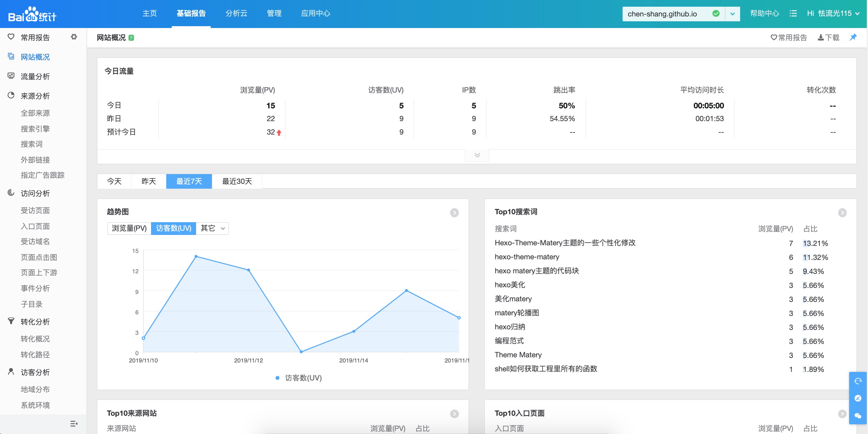Expand today's traffic table with double chevron

pyautogui.click(x=477, y=155)
